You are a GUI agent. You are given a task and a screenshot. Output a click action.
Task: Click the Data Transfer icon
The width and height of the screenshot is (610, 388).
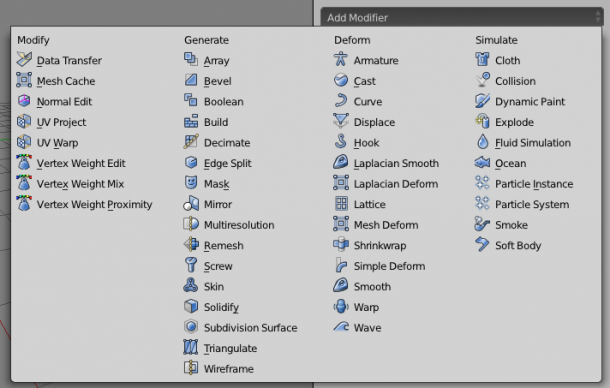click(x=24, y=60)
